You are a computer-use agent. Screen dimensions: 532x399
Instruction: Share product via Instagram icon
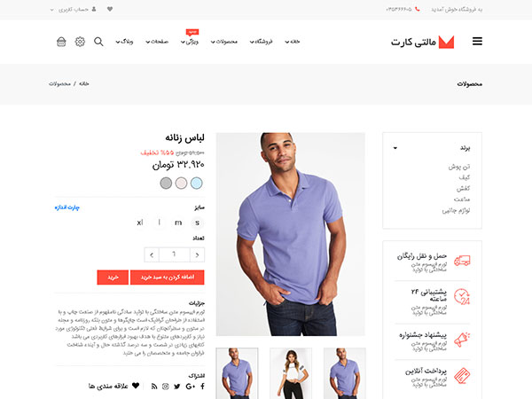point(165,386)
